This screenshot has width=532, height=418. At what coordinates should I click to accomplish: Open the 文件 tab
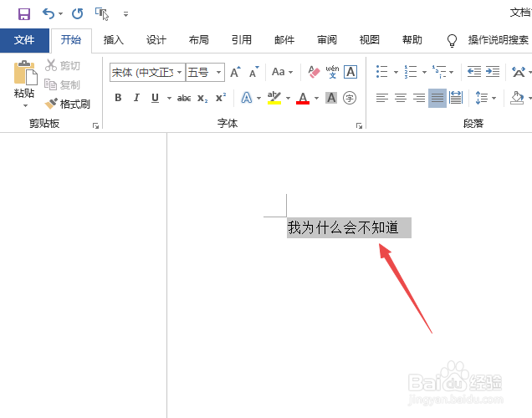click(x=24, y=40)
